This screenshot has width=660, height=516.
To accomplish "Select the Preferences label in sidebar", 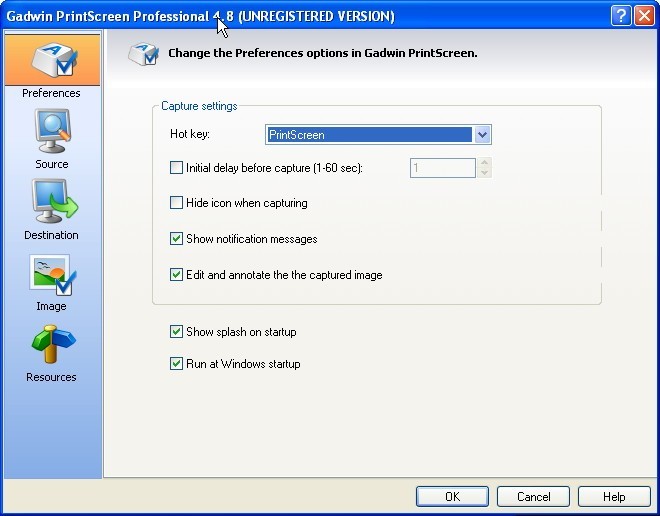I will pyautogui.click(x=51, y=93).
